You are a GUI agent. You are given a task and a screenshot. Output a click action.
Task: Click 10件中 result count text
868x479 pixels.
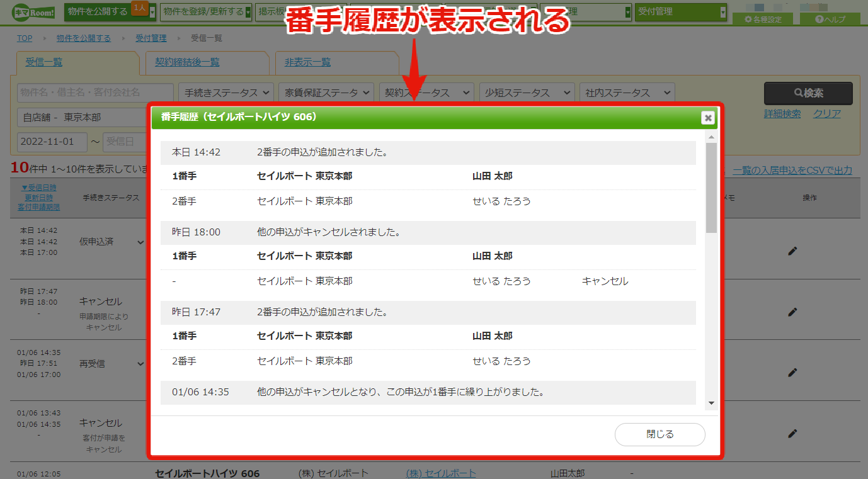coord(30,169)
